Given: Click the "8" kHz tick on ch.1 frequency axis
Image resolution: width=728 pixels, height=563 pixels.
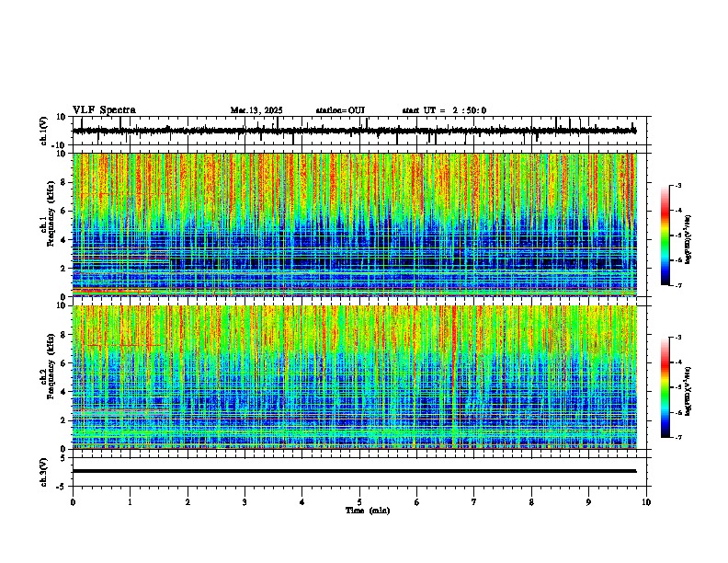Looking at the screenshot, I should point(63,182).
